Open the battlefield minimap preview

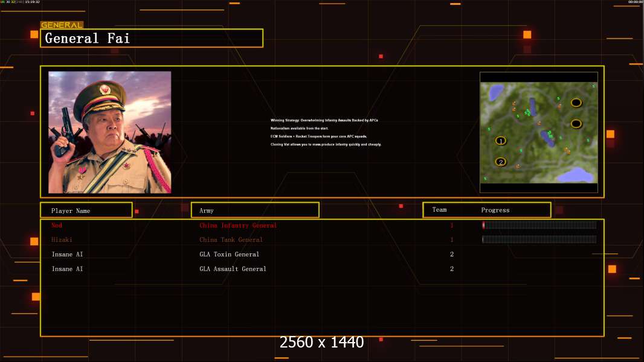[x=539, y=132]
